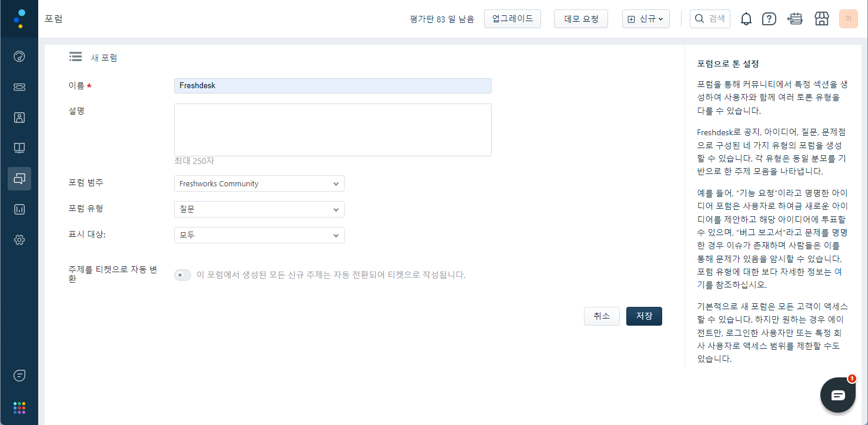Open the forums chat icon in sidebar
The height and width of the screenshot is (425, 868).
pos(19,179)
